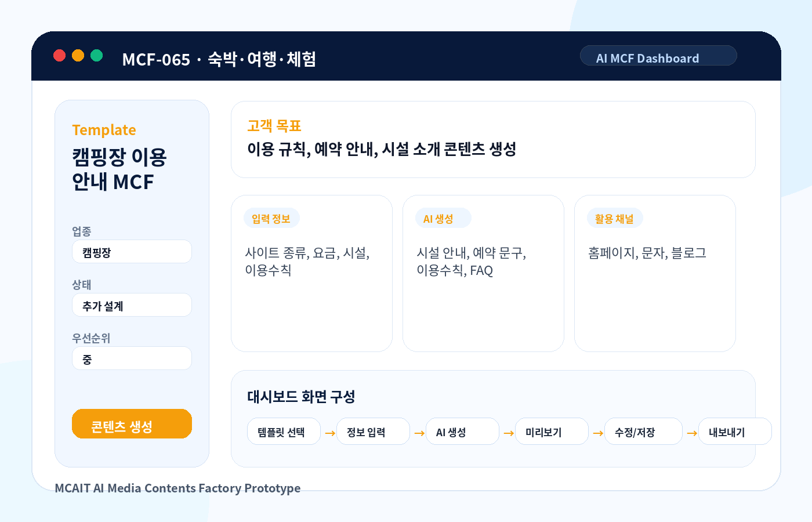
Task: Click the 정보 입력 step
Action: click(373, 432)
